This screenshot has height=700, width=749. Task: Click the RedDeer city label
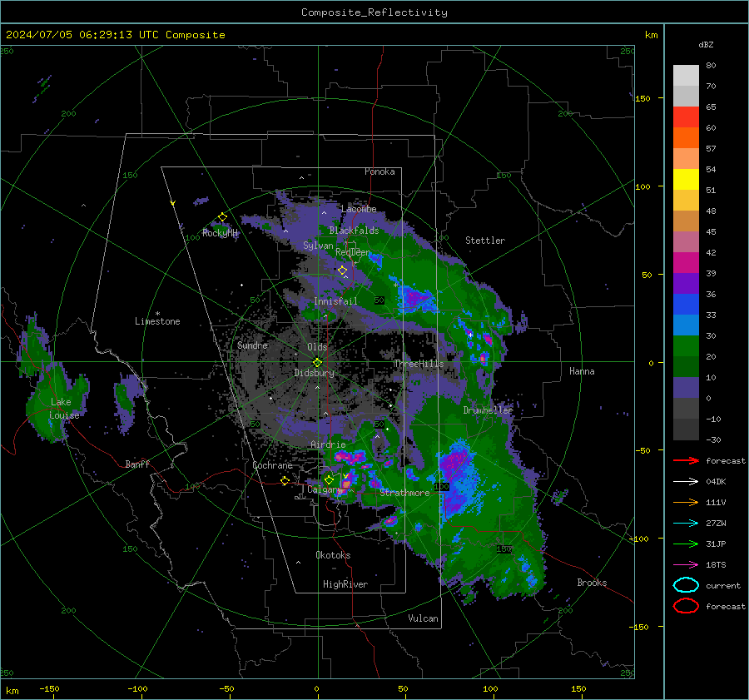[353, 252]
